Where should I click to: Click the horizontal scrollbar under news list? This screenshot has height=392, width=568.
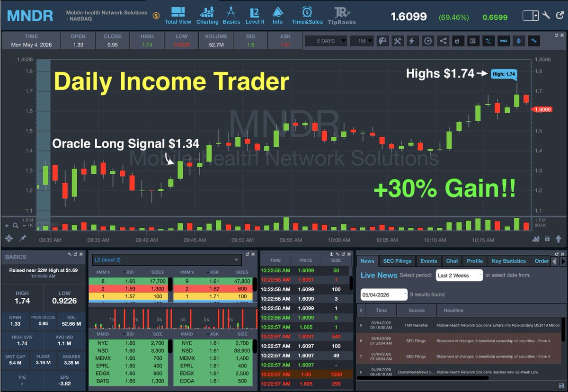tap(422, 378)
